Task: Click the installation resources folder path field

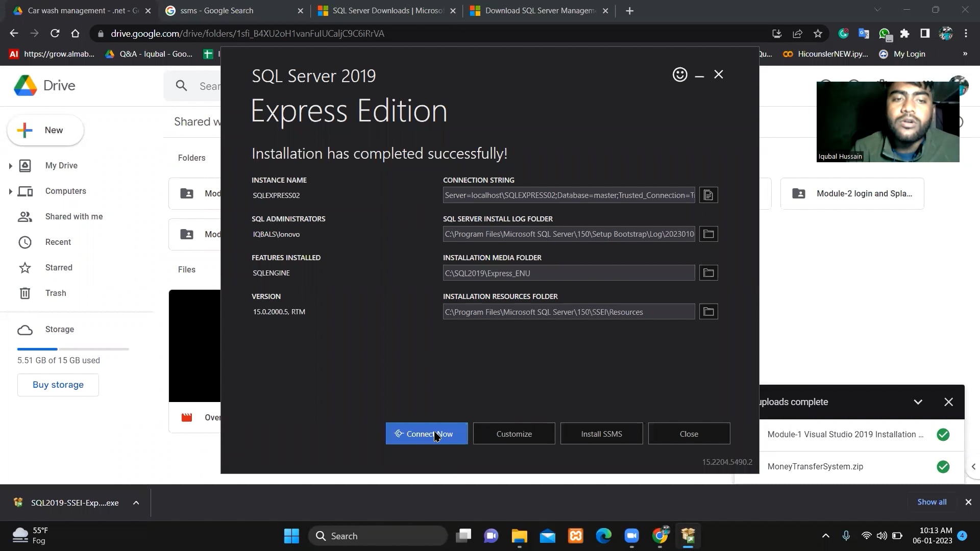Action: (569, 312)
